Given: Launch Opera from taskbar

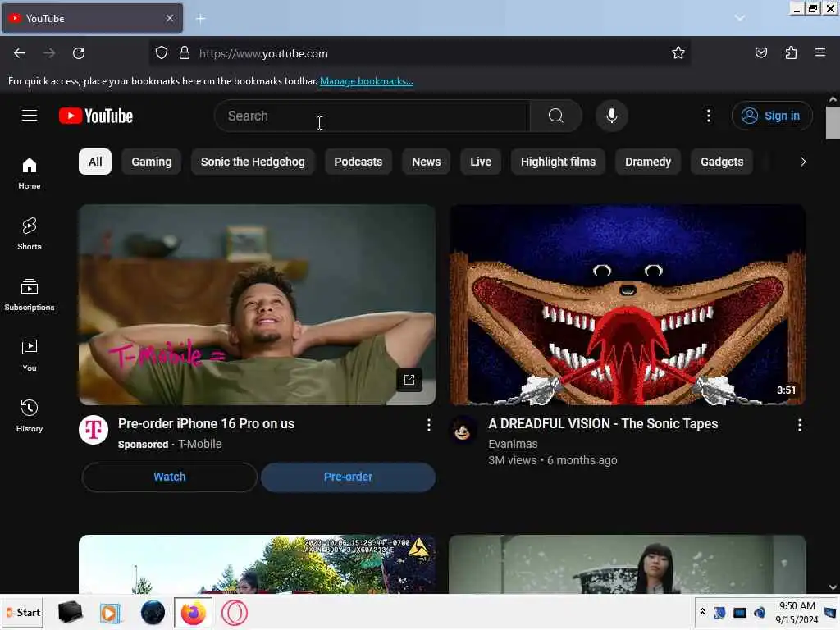Looking at the screenshot, I should [x=235, y=613].
